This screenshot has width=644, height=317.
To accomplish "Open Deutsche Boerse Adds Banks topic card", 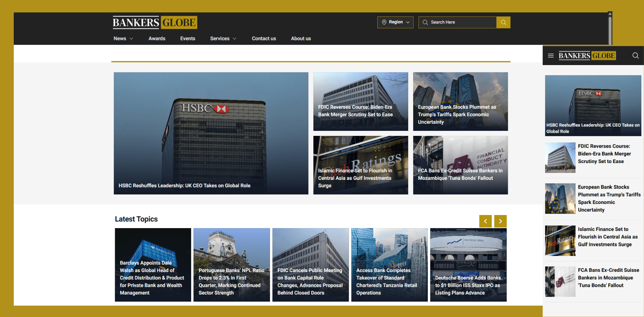I will pos(468,265).
